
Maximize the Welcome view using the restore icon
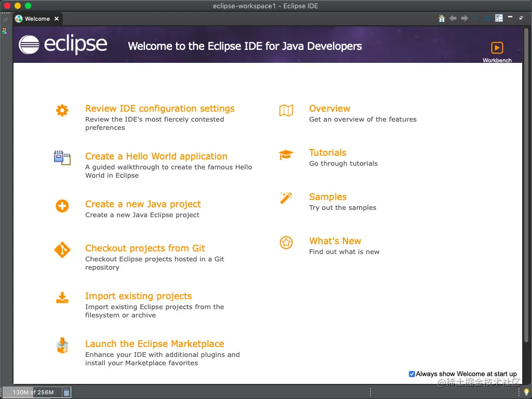click(x=521, y=18)
